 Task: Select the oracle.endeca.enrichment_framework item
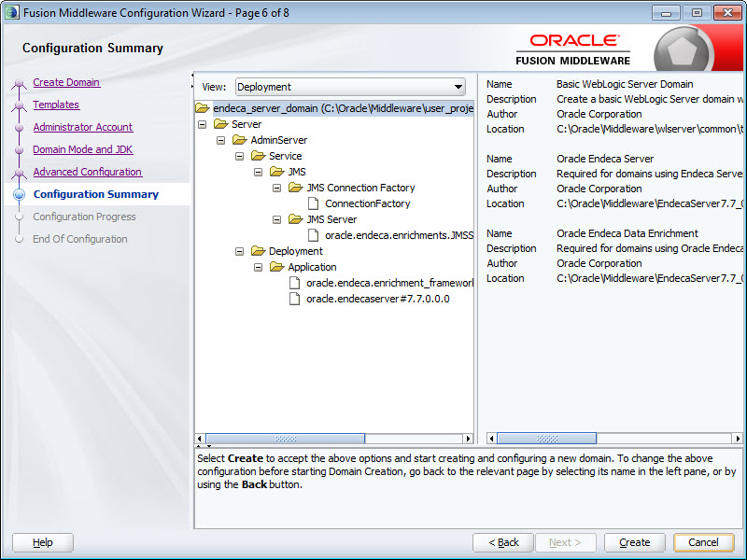(389, 283)
